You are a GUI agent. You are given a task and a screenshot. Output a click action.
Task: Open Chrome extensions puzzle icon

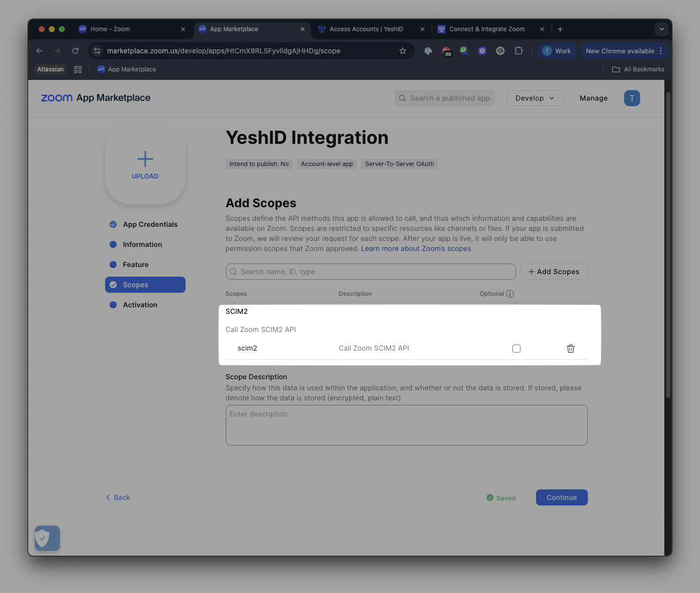pyautogui.click(x=518, y=51)
